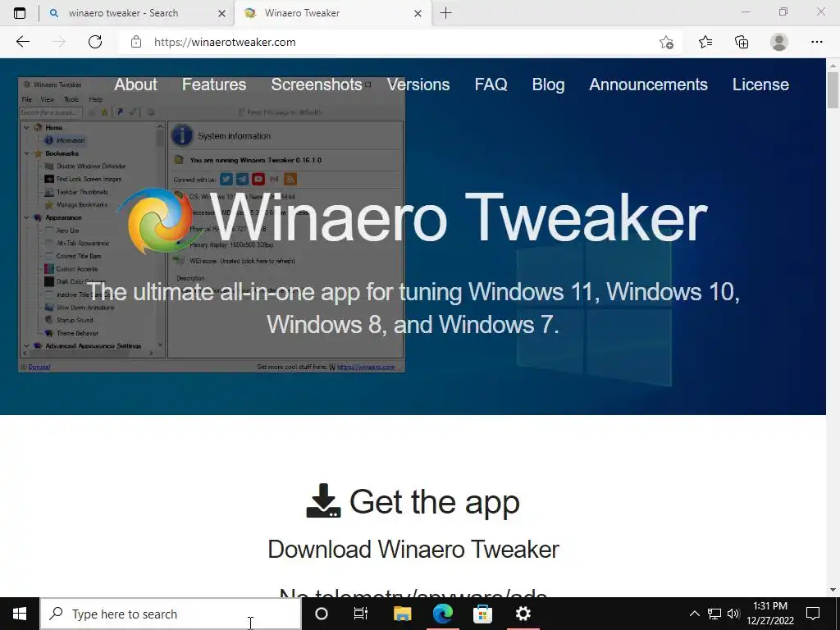Switch to the winaero tweaker Search tab
Image resolution: width=840 pixels, height=630 pixels.
[136, 13]
